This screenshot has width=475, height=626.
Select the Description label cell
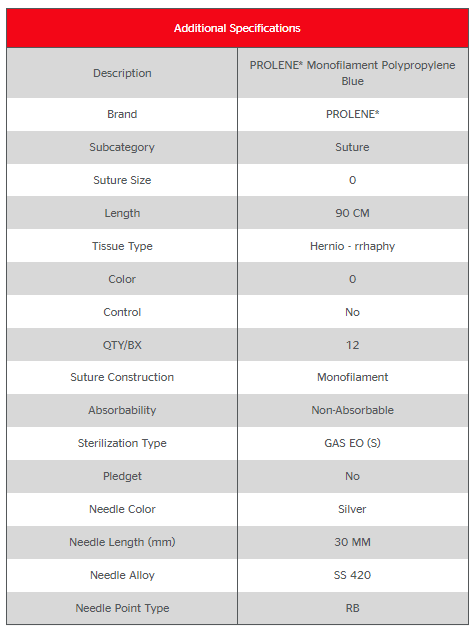tap(122, 73)
